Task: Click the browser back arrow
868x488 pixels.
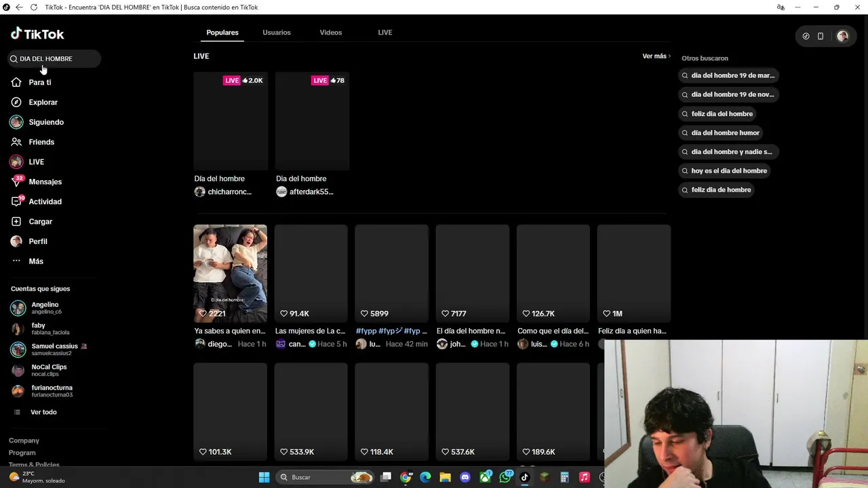Action: [19, 7]
